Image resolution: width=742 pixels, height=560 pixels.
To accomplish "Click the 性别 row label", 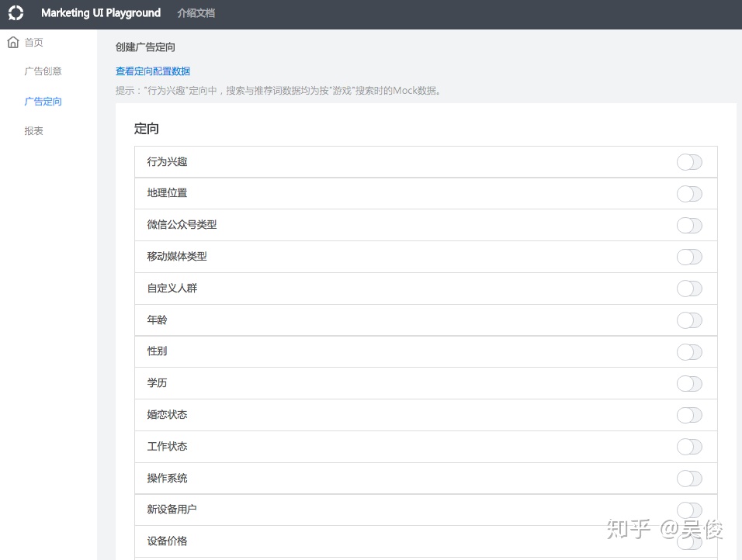I will pos(157,351).
